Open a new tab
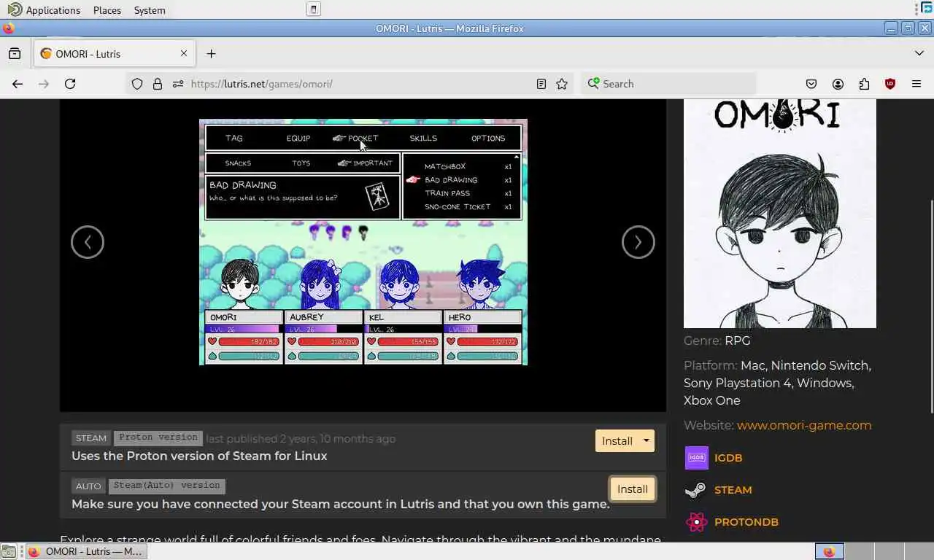Image resolution: width=934 pixels, height=560 pixels. (x=211, y=53)
